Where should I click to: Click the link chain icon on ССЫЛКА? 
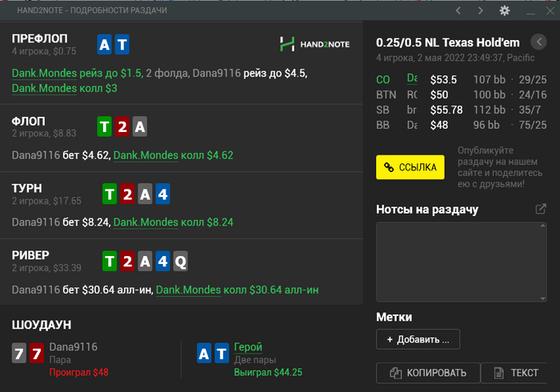pyautogui.click(x=389, y=167)
